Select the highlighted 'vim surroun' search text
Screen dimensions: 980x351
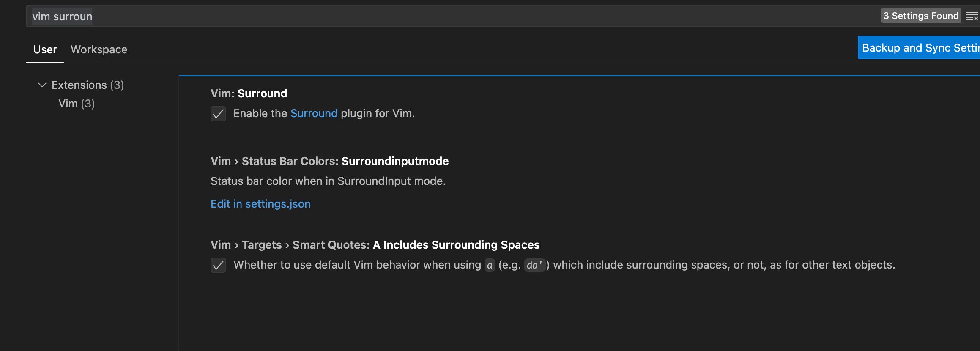click(62, 16)
